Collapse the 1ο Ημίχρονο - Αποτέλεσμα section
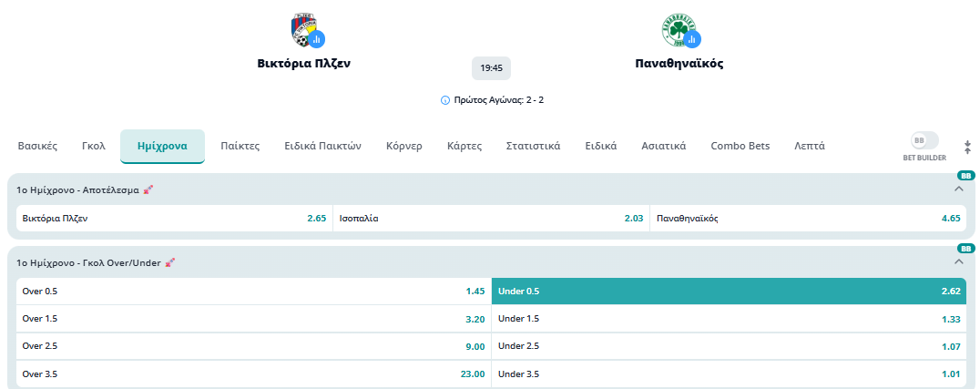980x389 pixels. (x=958, y=189)
